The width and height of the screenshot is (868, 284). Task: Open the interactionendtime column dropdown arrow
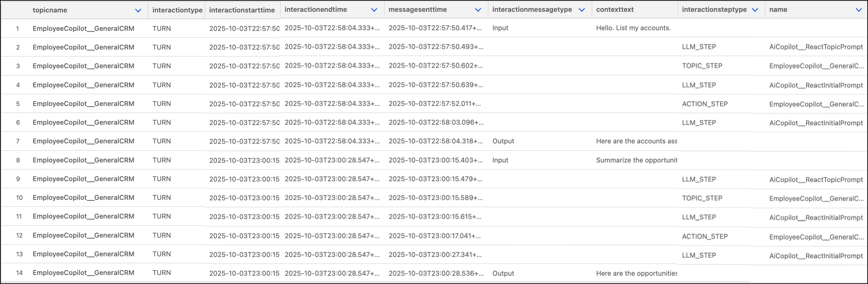[374, 10]
